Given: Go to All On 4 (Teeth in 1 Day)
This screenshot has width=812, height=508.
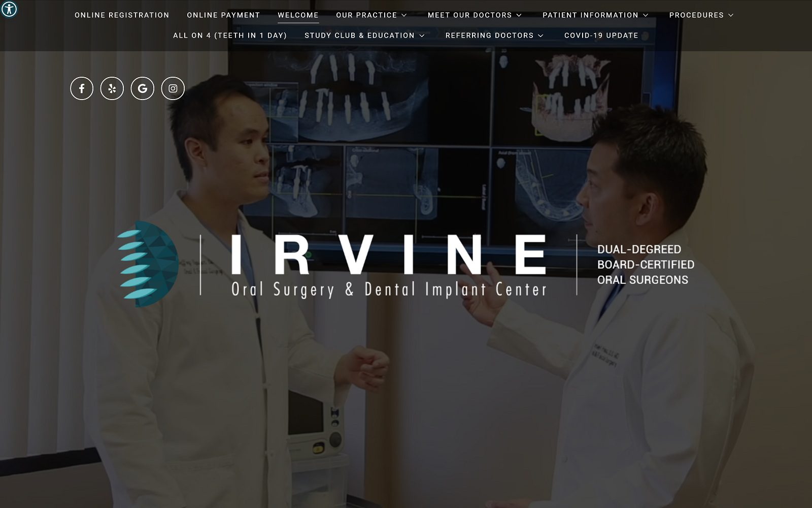Looking at the screenshot, I should (x=230, y=36).
